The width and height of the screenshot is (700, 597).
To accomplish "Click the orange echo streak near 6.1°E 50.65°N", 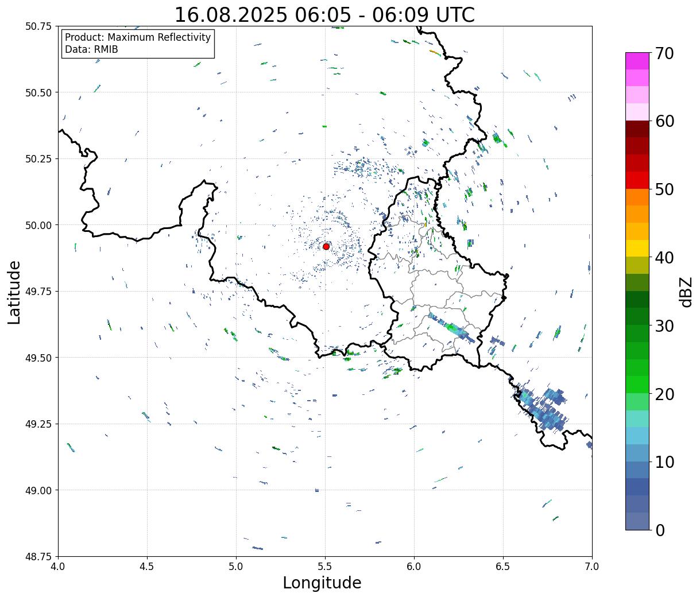I will 435,52.
